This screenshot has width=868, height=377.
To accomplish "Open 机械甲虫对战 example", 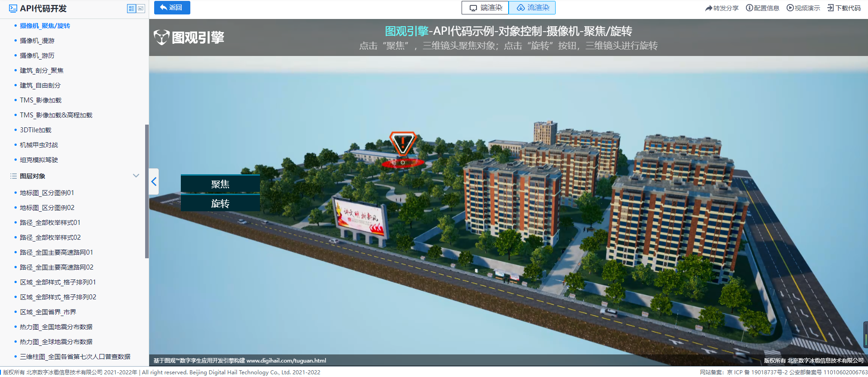I will pos(39,145).
